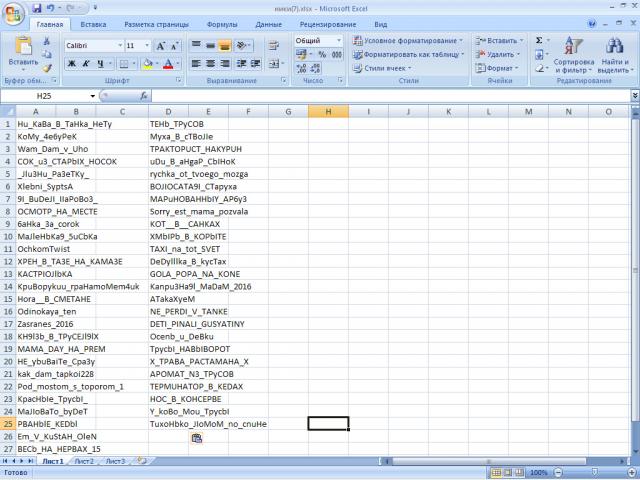Click the Cut scissors icon
640x480 pixels.
click(x=47, y=41)
